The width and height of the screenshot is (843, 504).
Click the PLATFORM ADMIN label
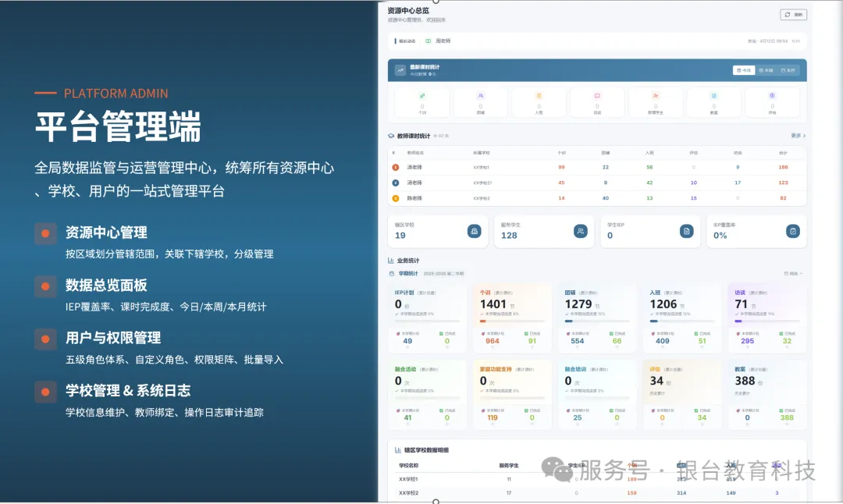116,94
